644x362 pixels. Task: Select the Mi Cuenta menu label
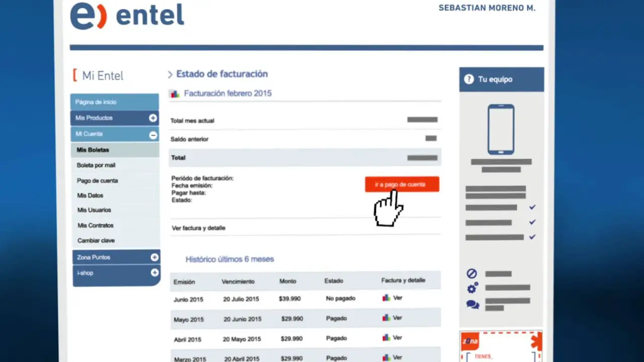(x=89, y=134)
